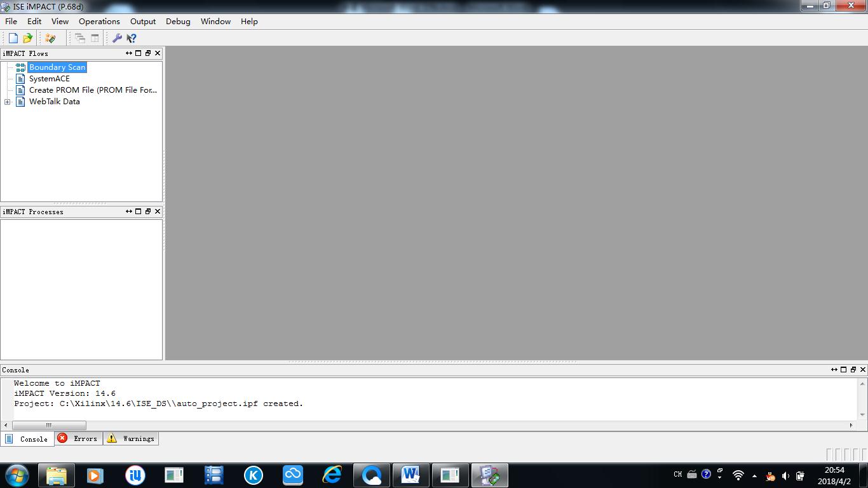Screen dimensions: 868x488
Task: Click the Create PROM File document icon
Action: tap(20, 90)
